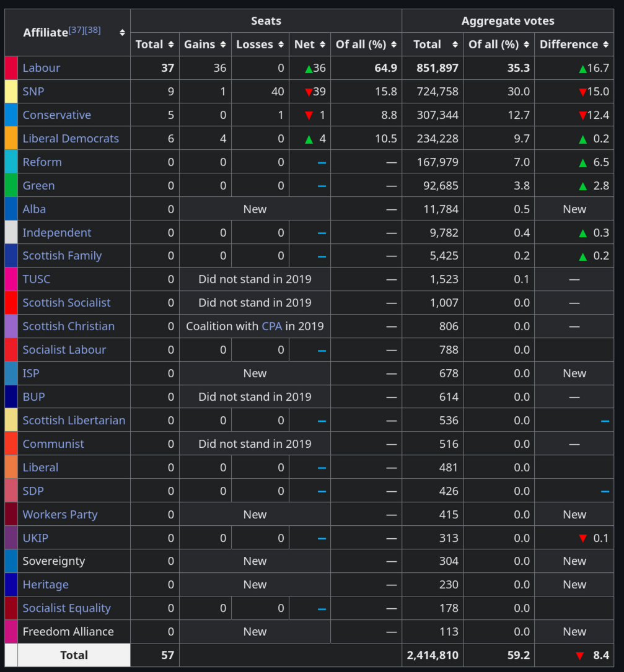Select SNP losses value 40
Screen dimensions: 624x672
tap(278, 91)
